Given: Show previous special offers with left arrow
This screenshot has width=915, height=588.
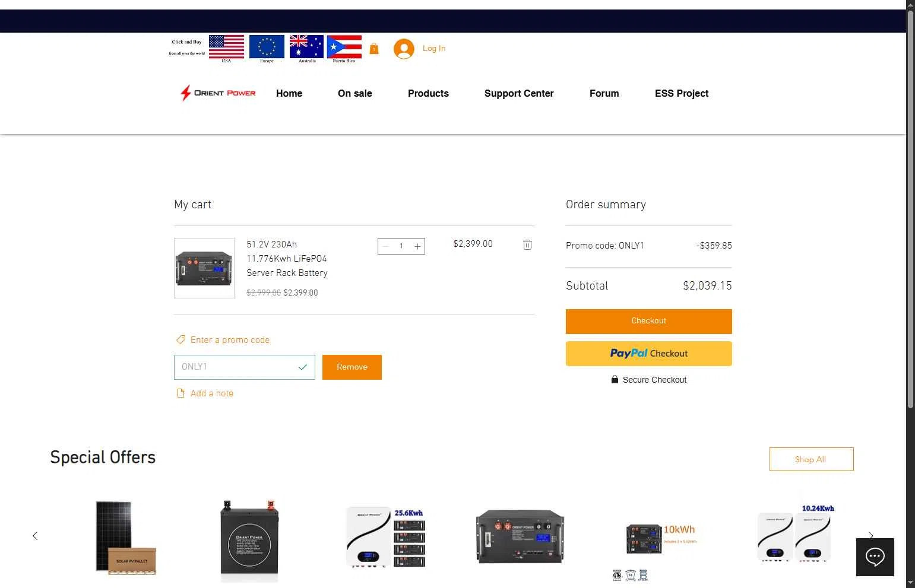Looking at the screenshot, I should click(x=35, y=536).
